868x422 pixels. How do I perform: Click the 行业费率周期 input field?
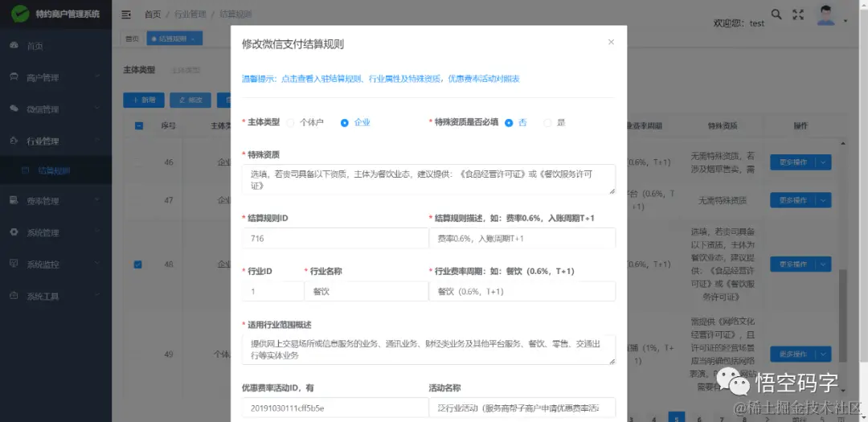(x=522, y=291)
